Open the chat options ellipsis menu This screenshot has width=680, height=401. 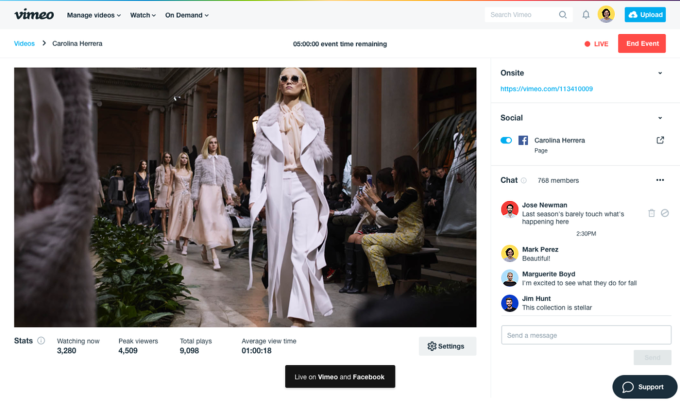pyautogui.click(x=660, y=180)
